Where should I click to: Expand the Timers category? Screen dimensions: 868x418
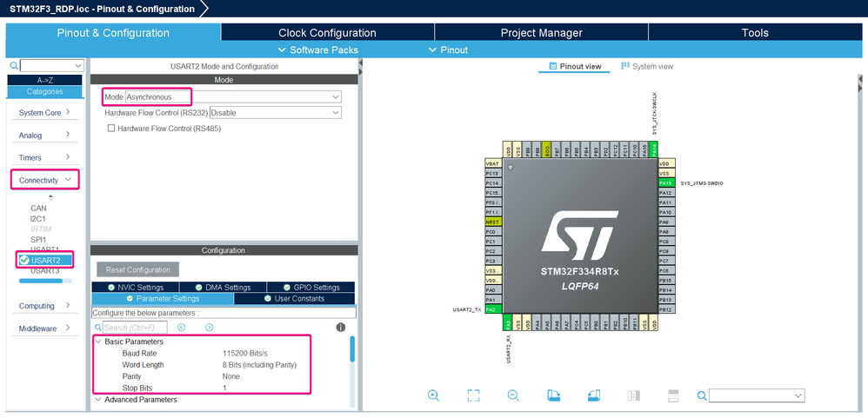coord(45,157)
